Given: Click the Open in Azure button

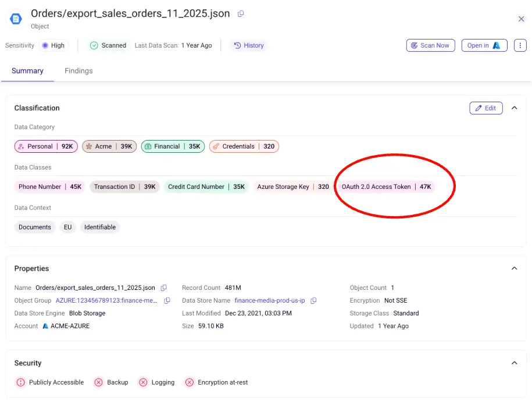Looking at the screenshot, I should 484,45.
